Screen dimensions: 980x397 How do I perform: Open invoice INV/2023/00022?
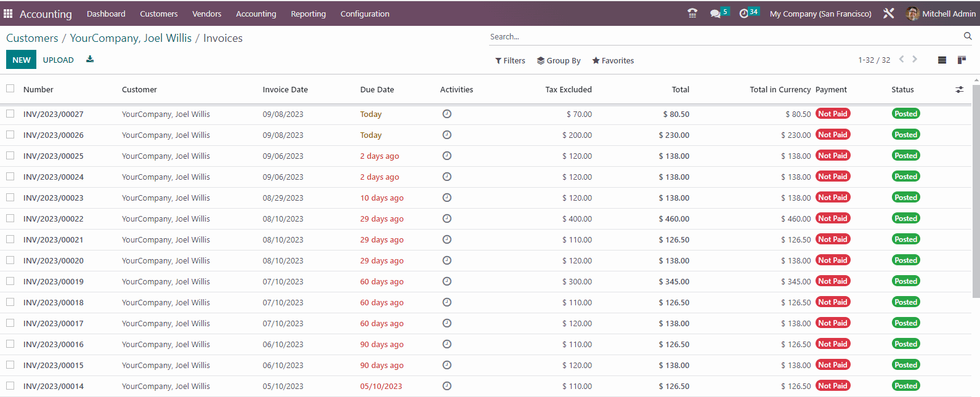pyautogui.click(x=54, y=219)
